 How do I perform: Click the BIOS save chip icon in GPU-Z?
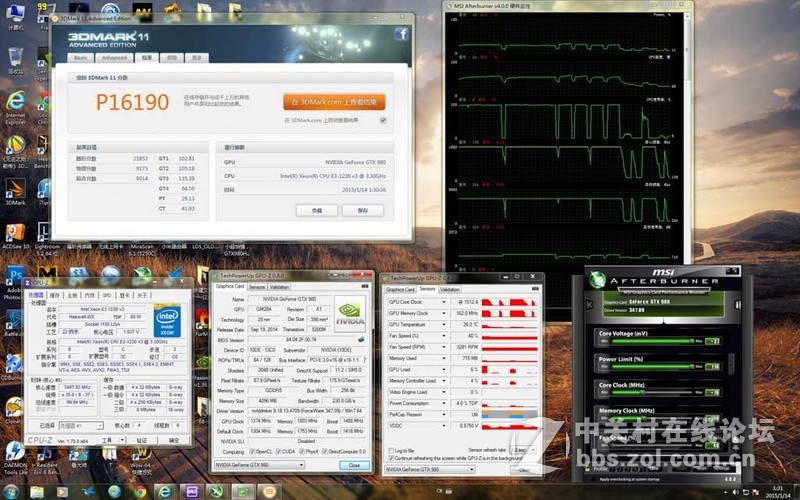click(361, 340)
